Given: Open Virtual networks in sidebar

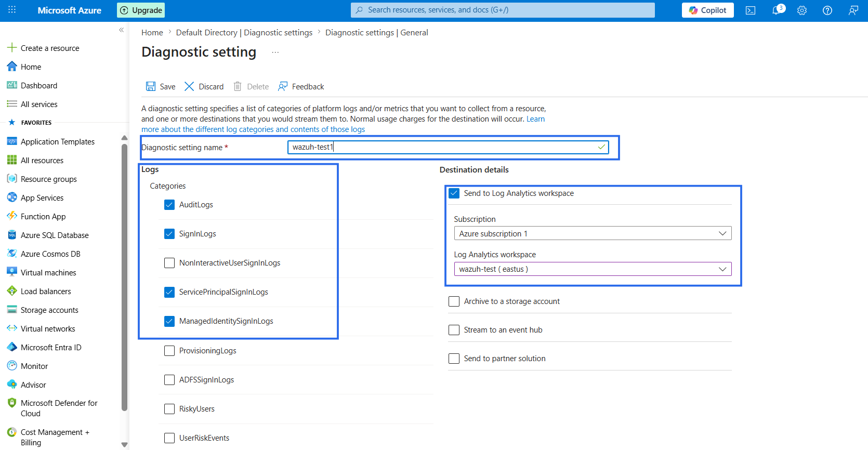Looking at the screenshot, I should [48, 328].
